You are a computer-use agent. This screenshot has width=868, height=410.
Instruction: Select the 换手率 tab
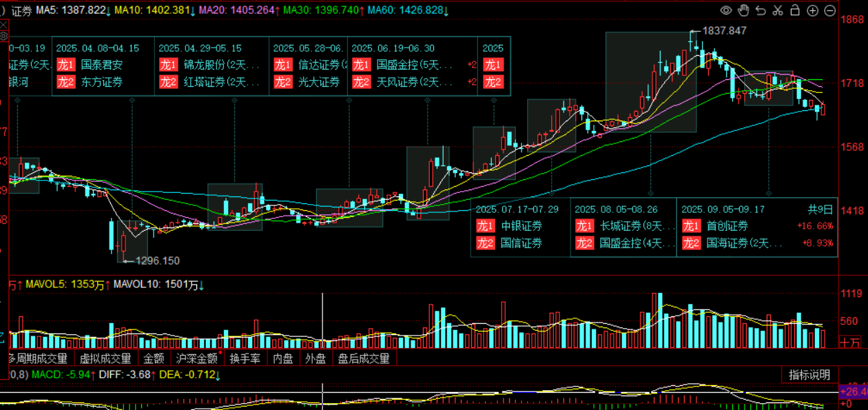pos(245,358)
